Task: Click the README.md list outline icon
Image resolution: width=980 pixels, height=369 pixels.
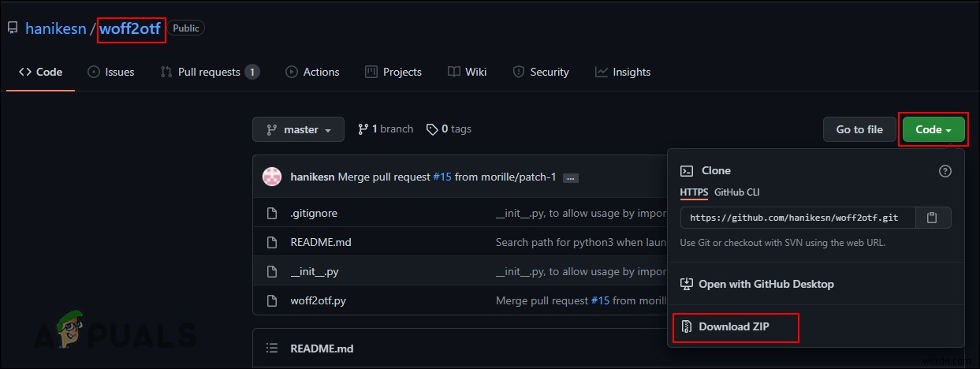Action: click(x=272, y=348)
